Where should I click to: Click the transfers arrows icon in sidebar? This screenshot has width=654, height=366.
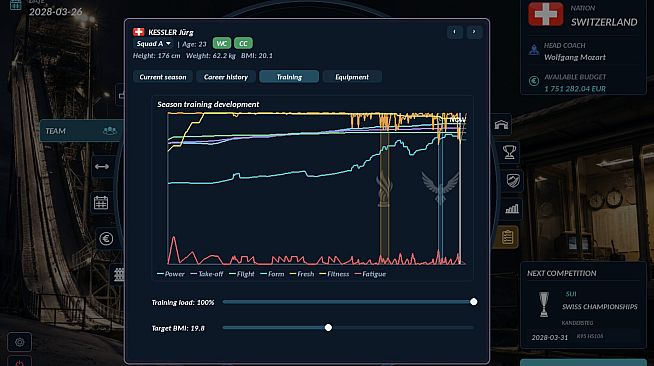tap(102, 167)
